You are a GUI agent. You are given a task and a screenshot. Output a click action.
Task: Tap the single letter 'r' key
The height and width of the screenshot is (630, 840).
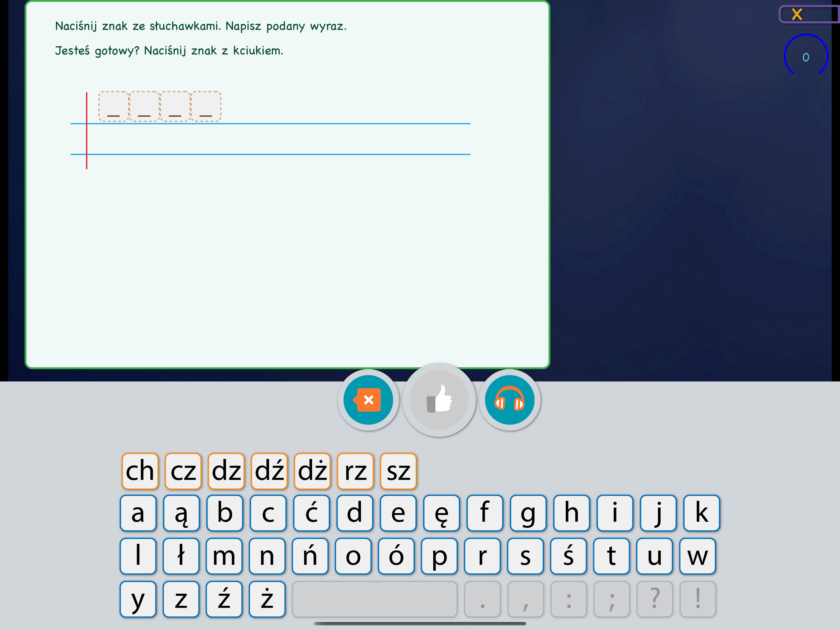pos(482,556)
